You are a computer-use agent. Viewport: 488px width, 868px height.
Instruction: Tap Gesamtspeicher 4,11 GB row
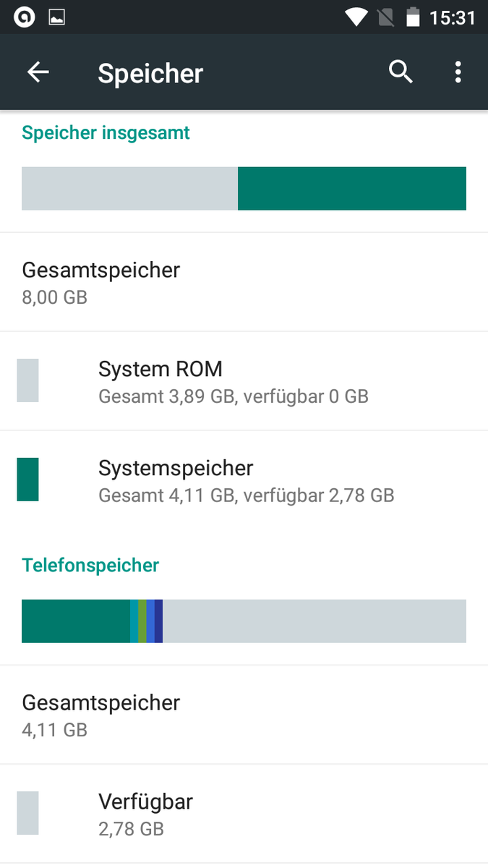click(x=101, y=715)
